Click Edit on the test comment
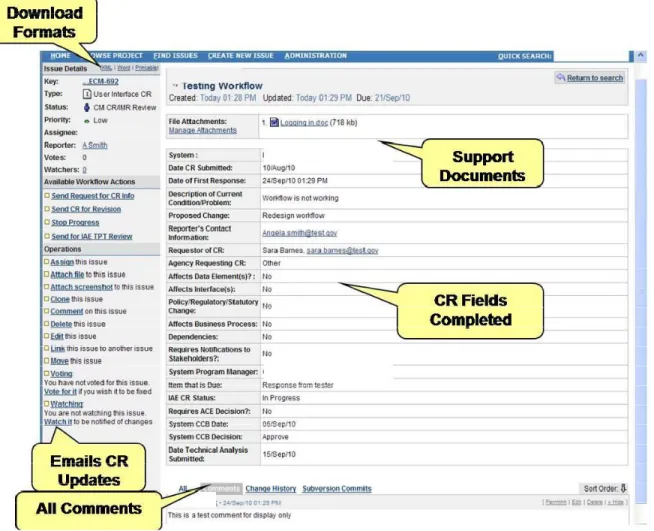 point(576,502)
